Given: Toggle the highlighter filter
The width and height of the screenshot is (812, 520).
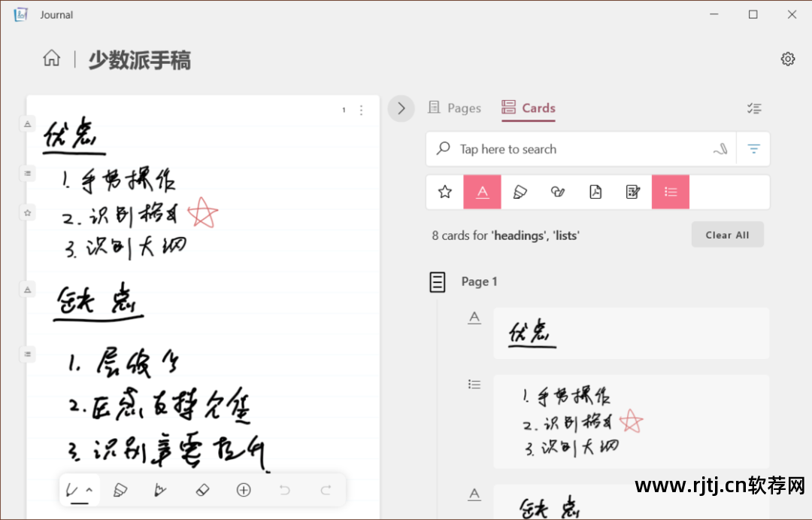Looking at the screenshot, I should coord(520,192).
